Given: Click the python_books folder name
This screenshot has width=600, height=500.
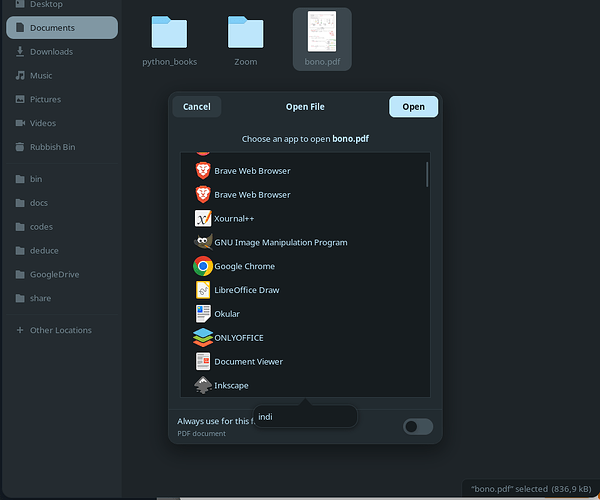Looking at the screenshot, I should pyautogui.click(x=170, y=62).
